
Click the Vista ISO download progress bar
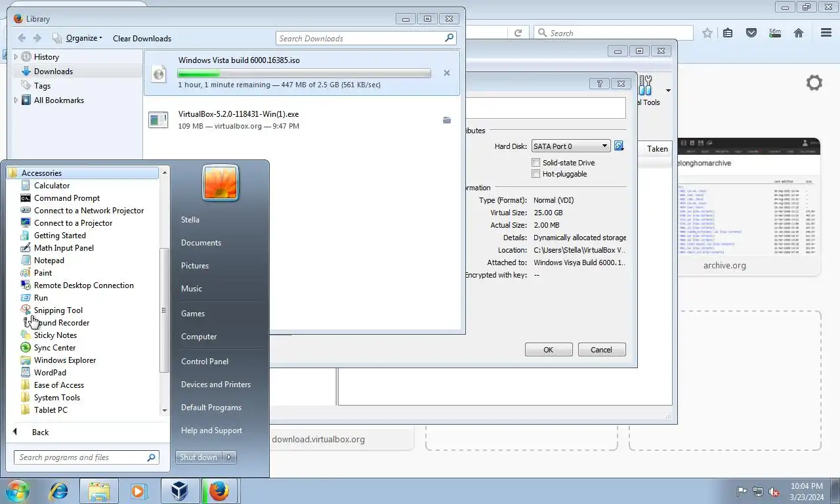click(304, 73)
